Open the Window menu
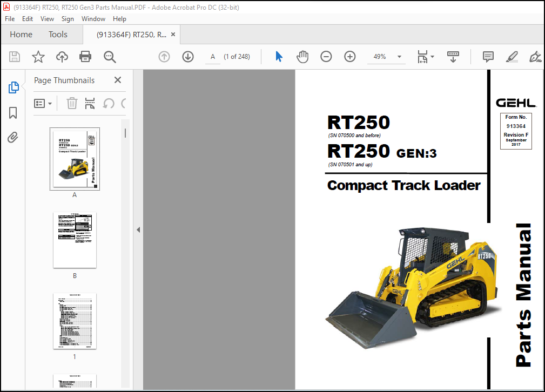This screenshot has width=545, height=392. 93,19
